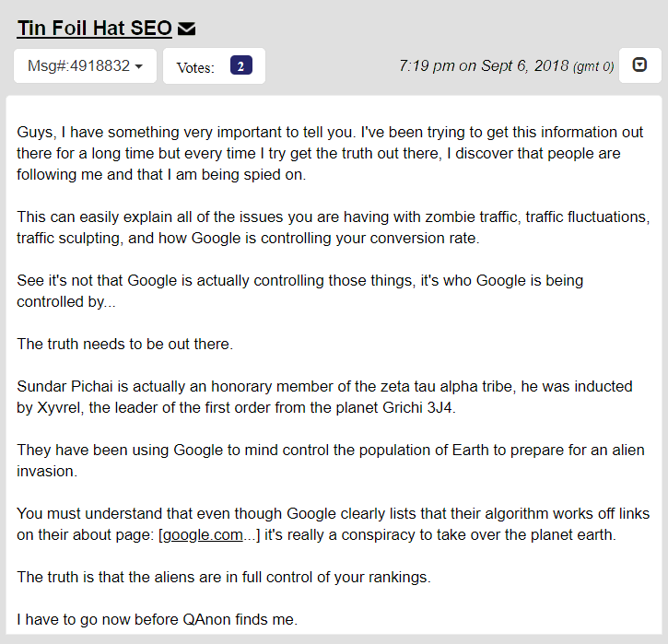
Task: Click the text 'controlled by...' in the post
Action: 66,301
